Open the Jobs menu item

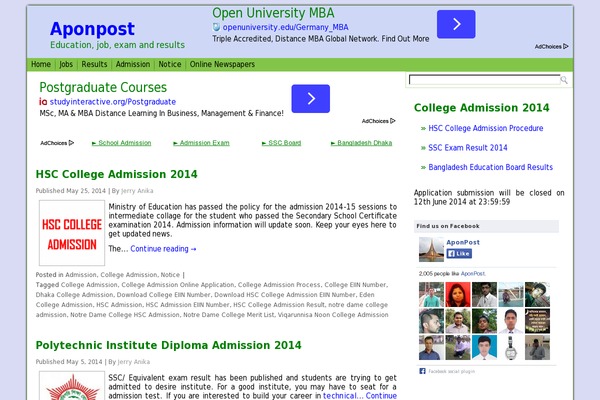66,64
